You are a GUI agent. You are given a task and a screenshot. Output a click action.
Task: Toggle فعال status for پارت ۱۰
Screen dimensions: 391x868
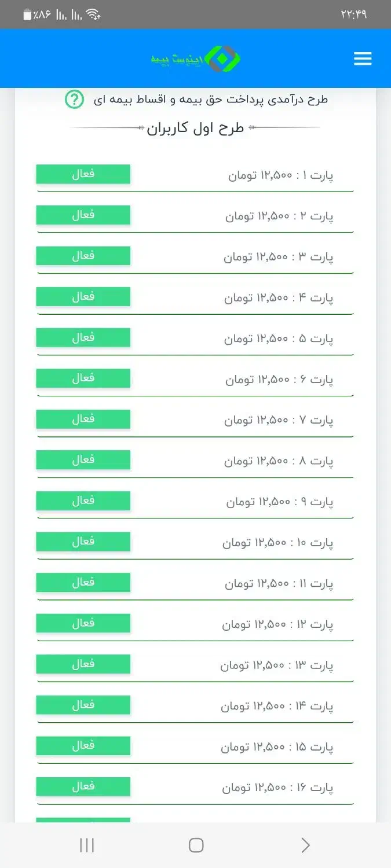83,541
